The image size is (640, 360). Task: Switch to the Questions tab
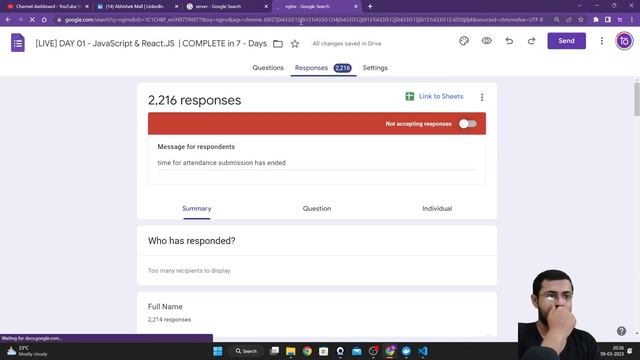coord(268,68)
